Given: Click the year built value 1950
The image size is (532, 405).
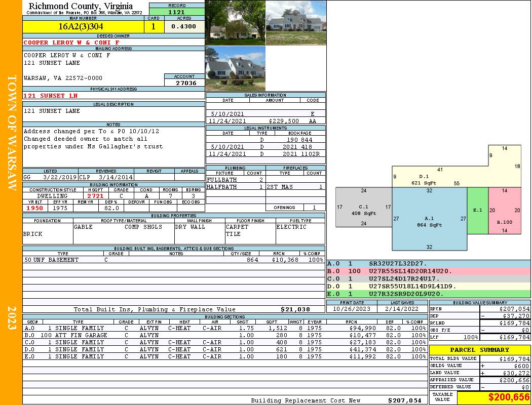Looking at the screenshot, I should (35, 208).
